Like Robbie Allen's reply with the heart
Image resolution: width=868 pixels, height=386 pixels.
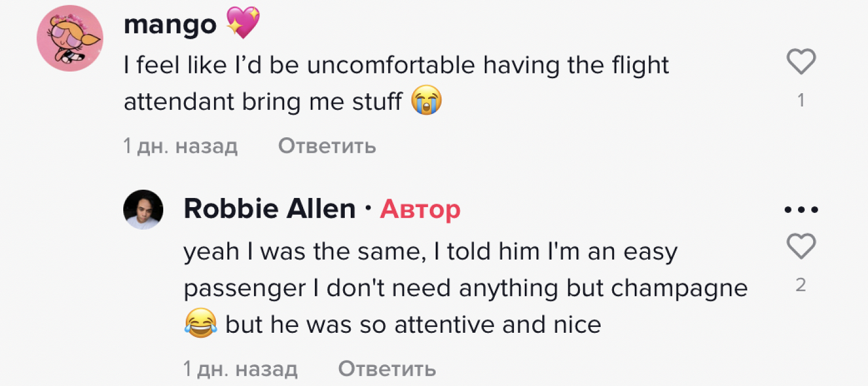(x=801, y=247)
